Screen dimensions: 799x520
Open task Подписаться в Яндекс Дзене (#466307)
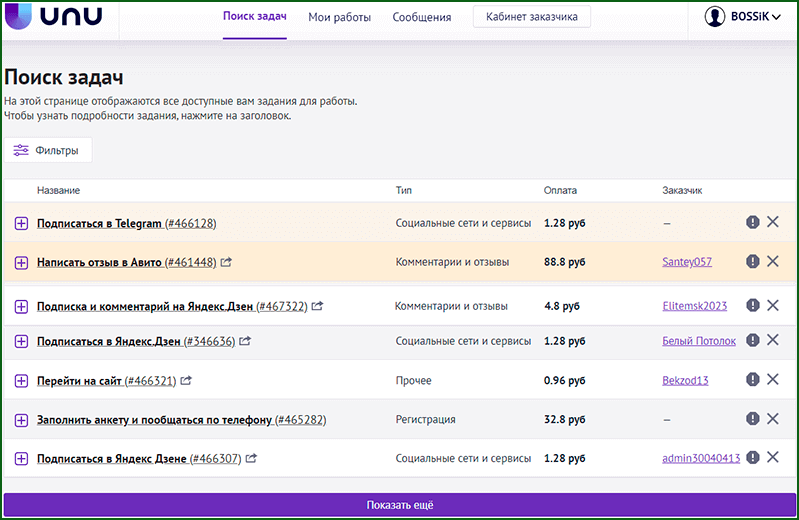pyautogui.click(x=139, y=459)
